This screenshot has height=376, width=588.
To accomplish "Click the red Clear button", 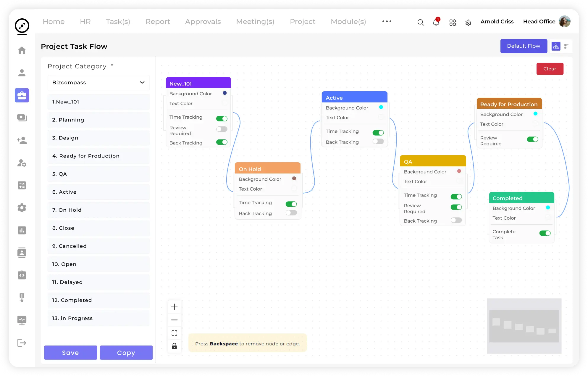I will [x=550, y=69].
